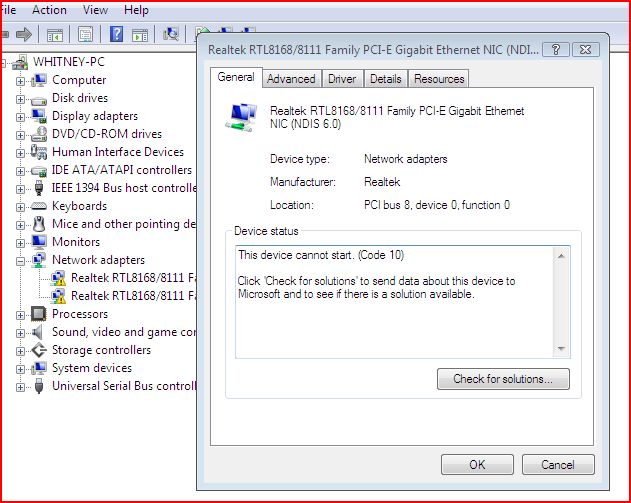The height and width of the screenshot is (503, 631).
Task: Select the WHITNEY-PC computer root icon
Action: [20, 62]
